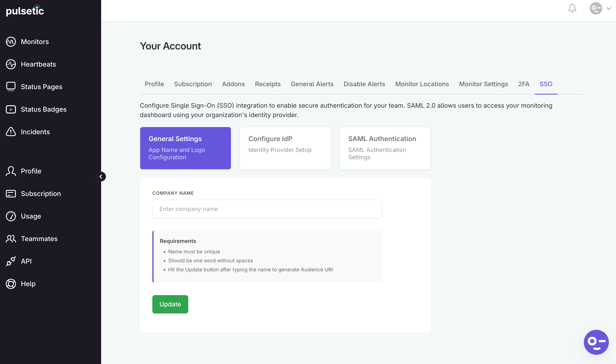Click the Heartbeats pulse icon

click(11, 64)
